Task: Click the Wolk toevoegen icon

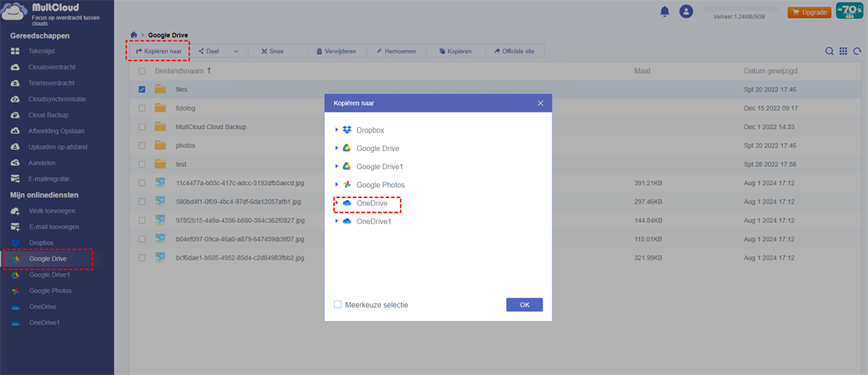Action: point(15,211)
